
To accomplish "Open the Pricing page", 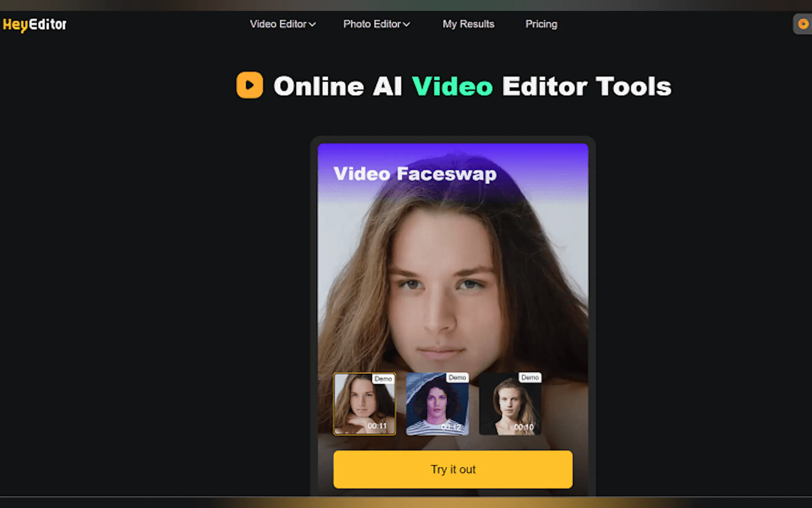I will pyautogui.click(x=541, y=24).
